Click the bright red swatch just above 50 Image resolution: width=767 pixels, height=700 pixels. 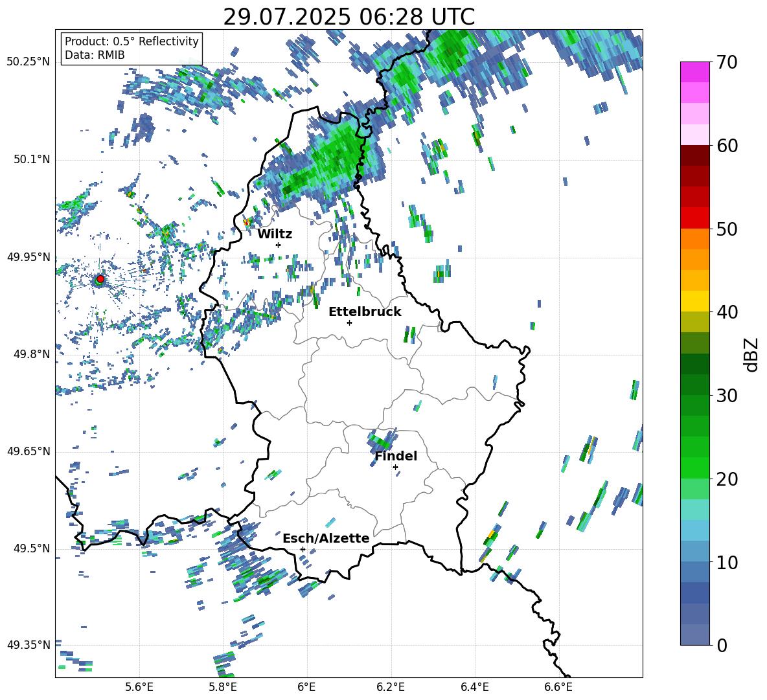click(694, 218)
